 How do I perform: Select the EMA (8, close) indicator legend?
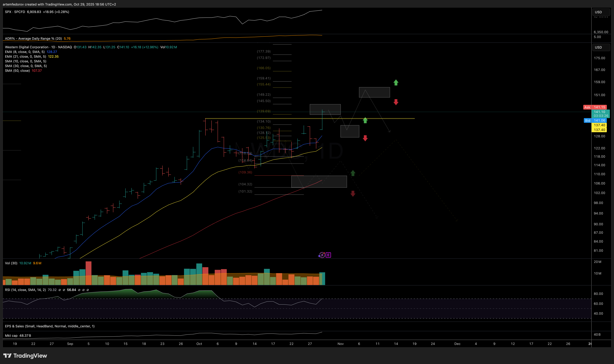25,52
